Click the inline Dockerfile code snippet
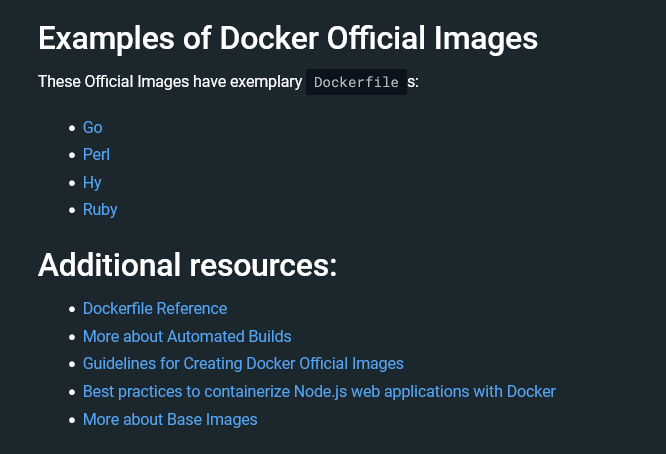The width and height of the screenshot is (666, 454). [x=356, y=82]
